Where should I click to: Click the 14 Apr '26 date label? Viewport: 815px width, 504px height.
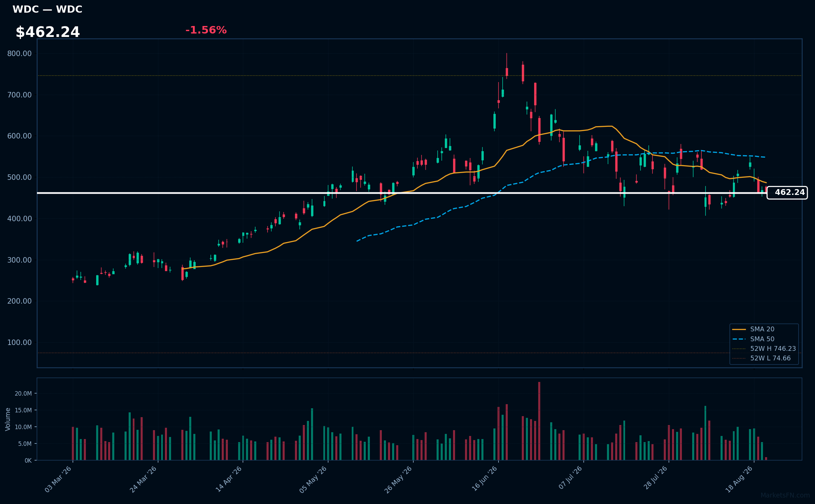229,479
